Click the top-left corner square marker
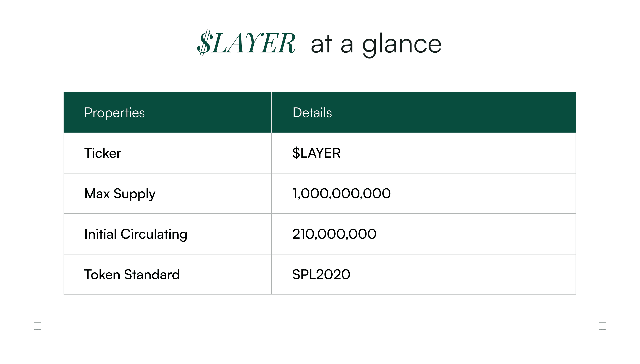Screen dimensions: 640x364 (x=38, y=38)
